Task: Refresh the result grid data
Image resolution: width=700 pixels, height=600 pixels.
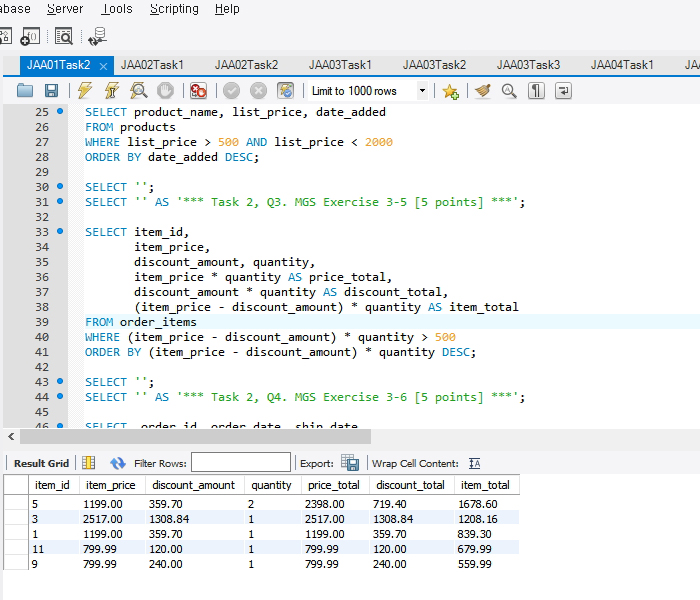Action: tap(118, 463)
